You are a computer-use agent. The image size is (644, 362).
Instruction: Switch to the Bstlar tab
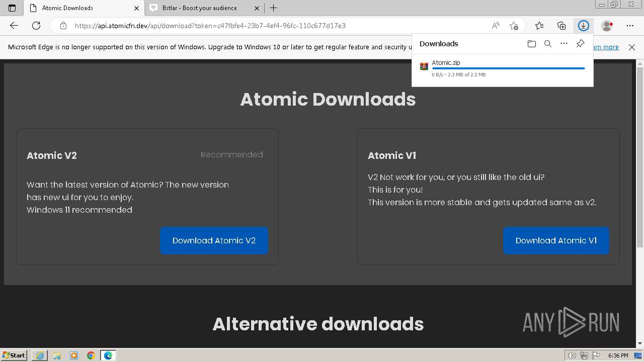[x=204, y=8]
